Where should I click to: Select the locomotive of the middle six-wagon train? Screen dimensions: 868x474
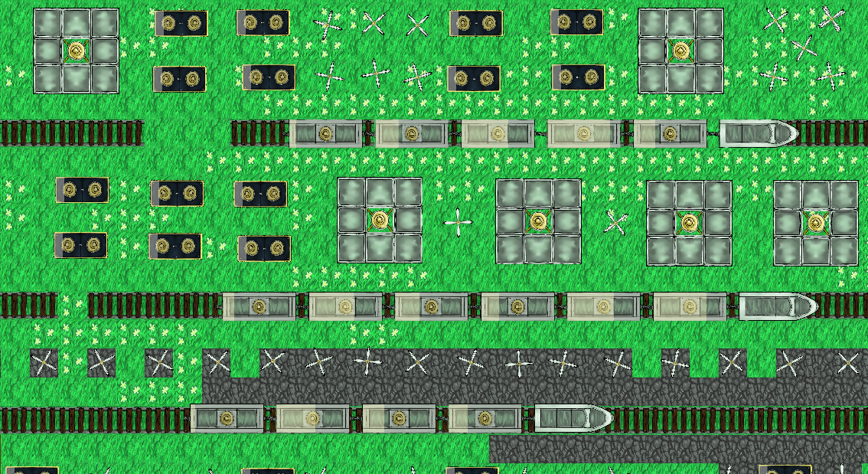778,306
